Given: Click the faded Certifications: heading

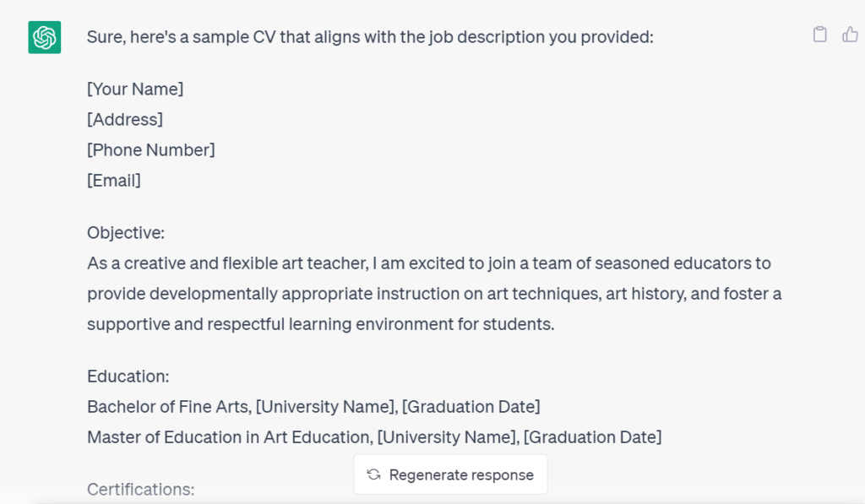Looking at the screenshot, I should (141, 489).
